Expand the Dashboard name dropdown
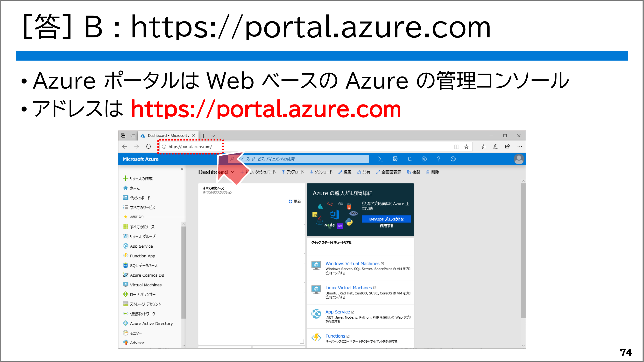644x362 pixels. coord(233,172)
